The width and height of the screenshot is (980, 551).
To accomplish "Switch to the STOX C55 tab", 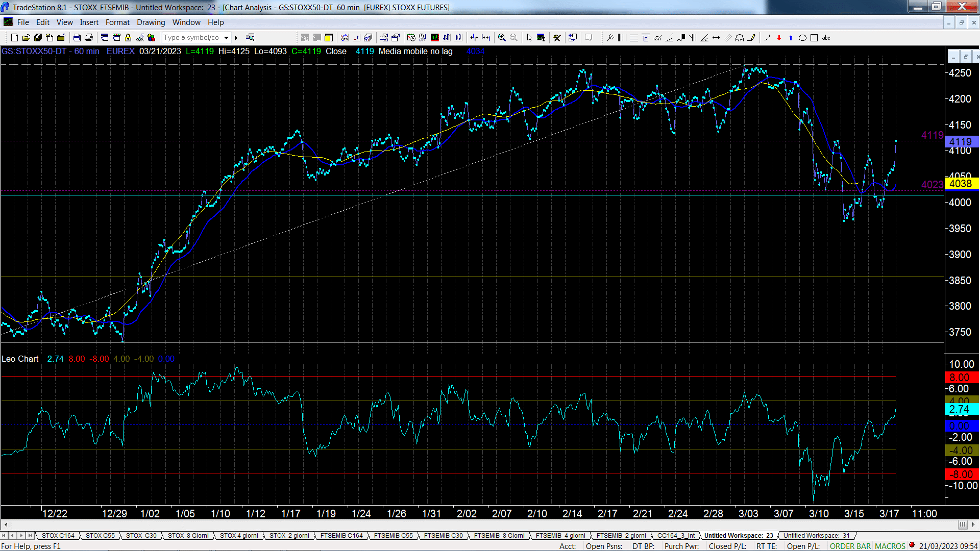I will pos(100,535).
